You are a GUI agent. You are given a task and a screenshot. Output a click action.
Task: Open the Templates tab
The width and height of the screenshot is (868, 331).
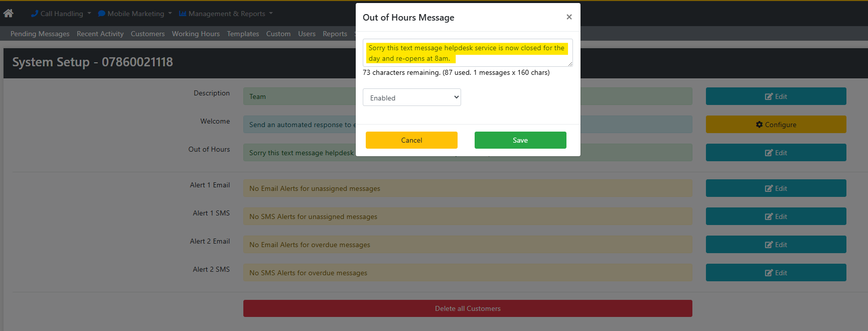[x=243, y=34]
